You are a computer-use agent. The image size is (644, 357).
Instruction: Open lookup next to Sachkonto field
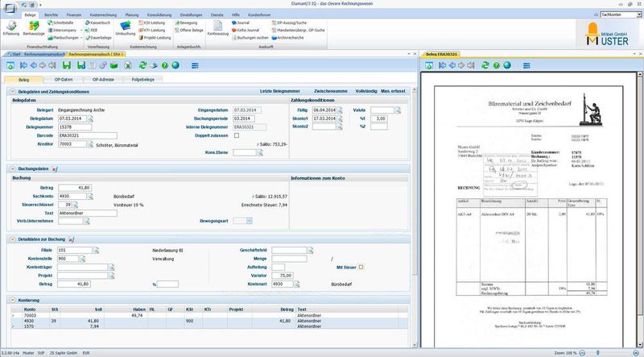tap(90, 197)
